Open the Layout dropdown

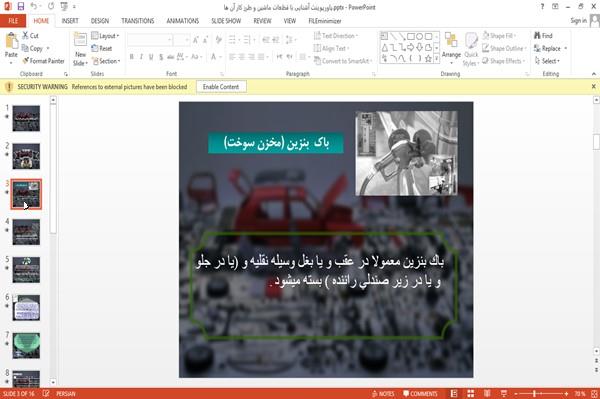[x=105, y=36]
